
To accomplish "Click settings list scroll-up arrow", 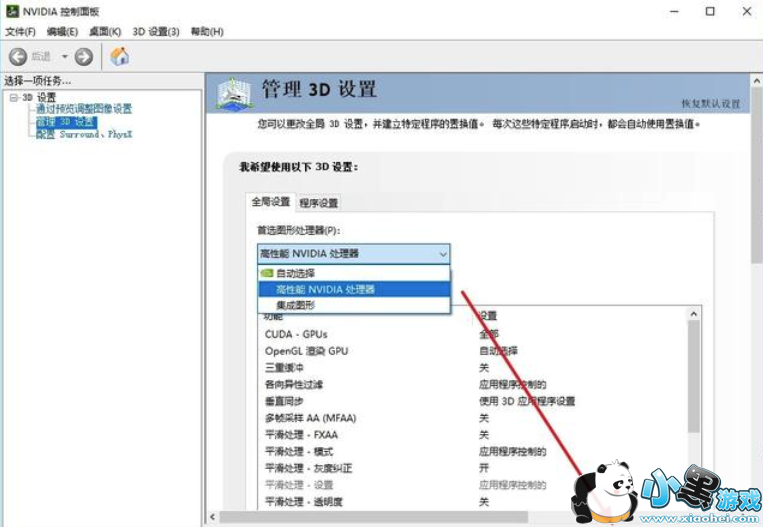I will tap(694, 314).
